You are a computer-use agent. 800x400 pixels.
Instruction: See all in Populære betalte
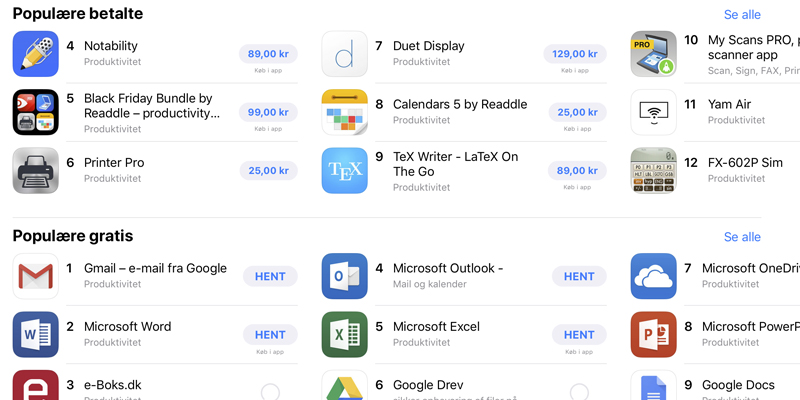pos(742,15)
